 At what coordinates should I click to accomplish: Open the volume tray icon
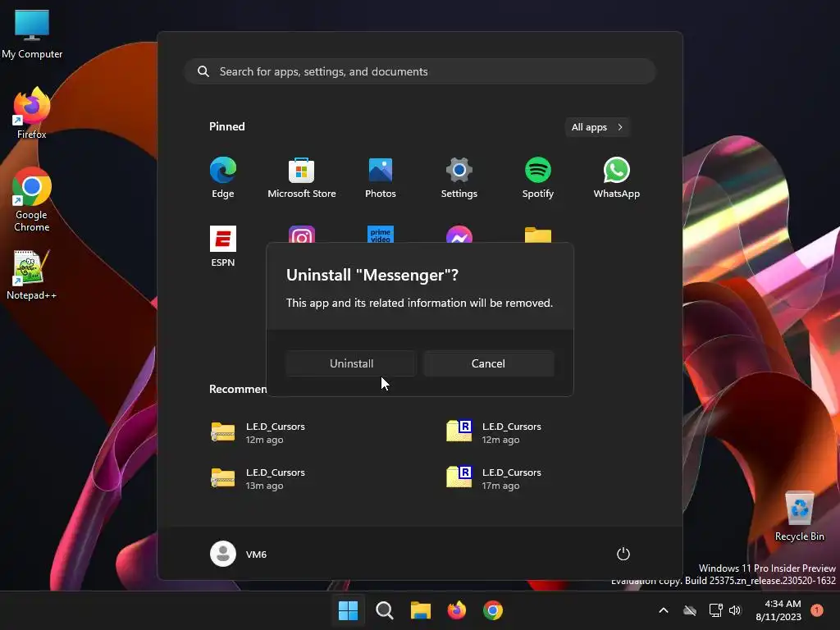pyautogui.click(x=735, y=610)
